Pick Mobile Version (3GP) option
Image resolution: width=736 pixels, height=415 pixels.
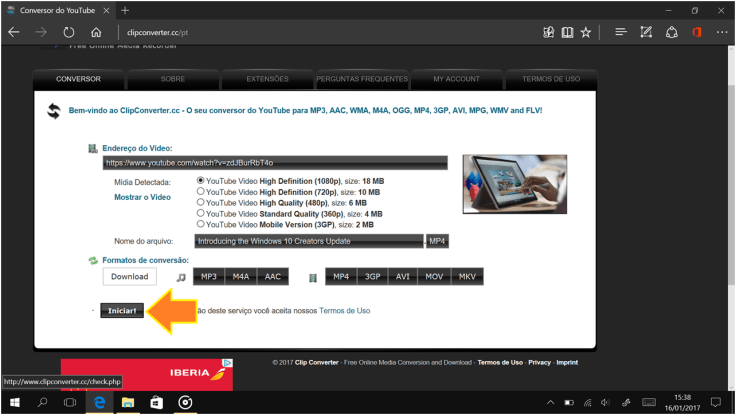201,224
